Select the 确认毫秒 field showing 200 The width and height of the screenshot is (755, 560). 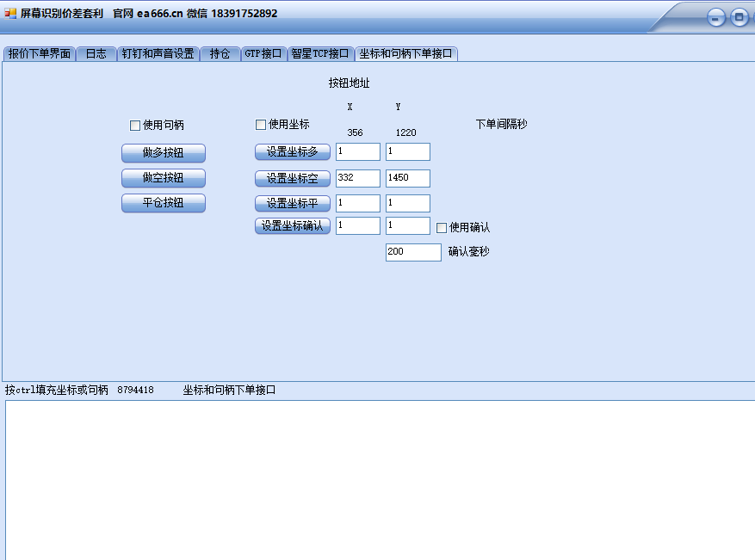pyautogui.click(x=412, y=252)
